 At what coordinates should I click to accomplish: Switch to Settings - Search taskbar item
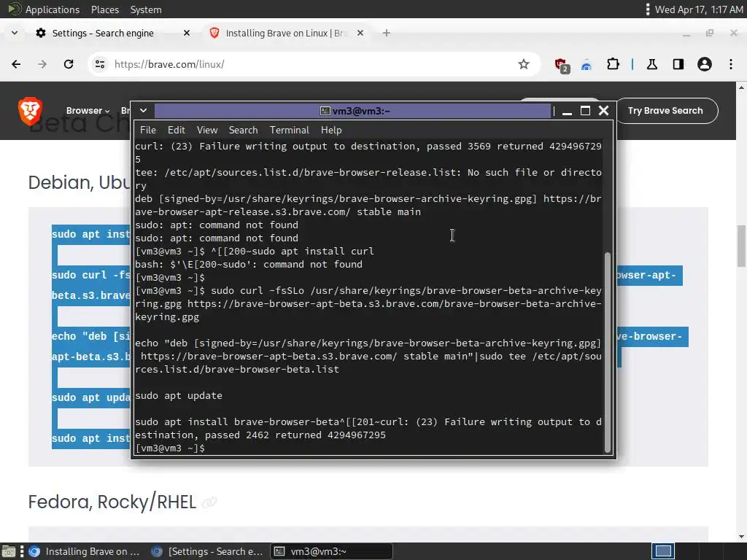(x=208, y=551)
